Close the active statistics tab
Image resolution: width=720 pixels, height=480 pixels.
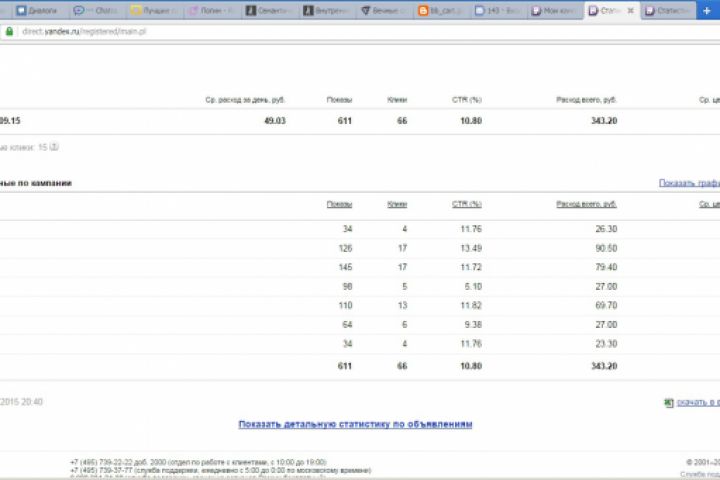[630, 10]
